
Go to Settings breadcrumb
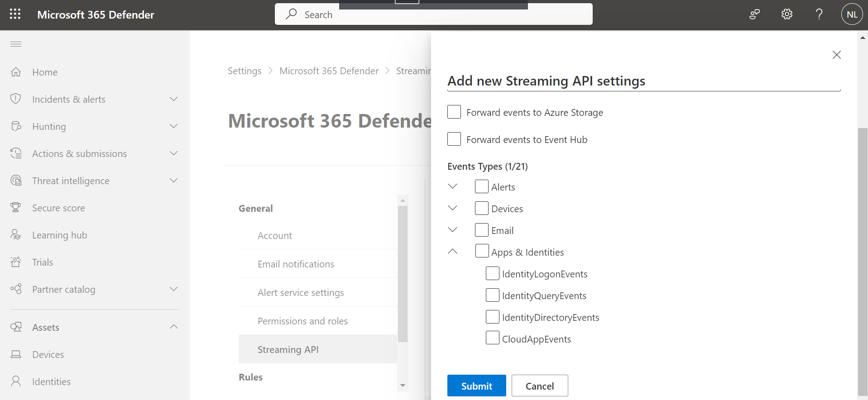pyautogui.click(x=245, y=71)
